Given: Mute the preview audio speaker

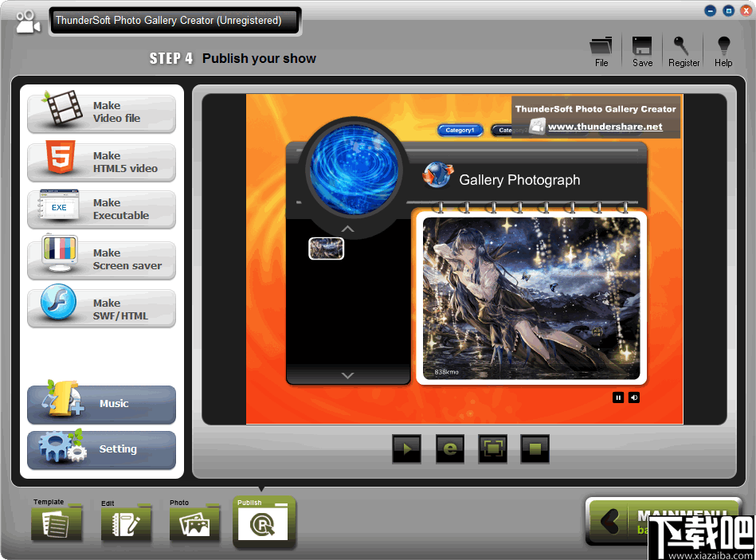Looking at the screenshot, I should [x=634, y=397].
